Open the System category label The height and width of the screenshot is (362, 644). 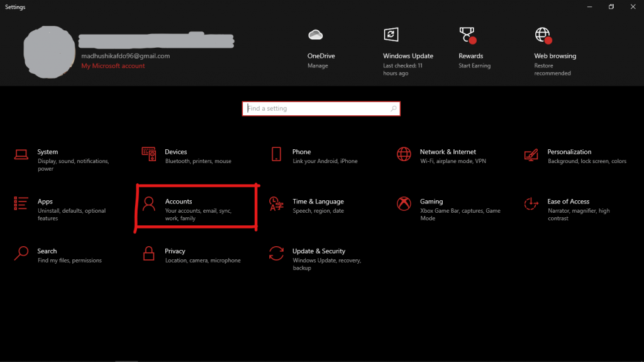48,152
